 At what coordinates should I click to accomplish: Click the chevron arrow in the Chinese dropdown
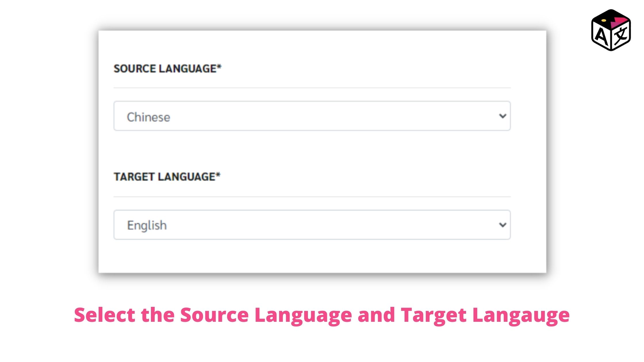[x=503, y=116]
